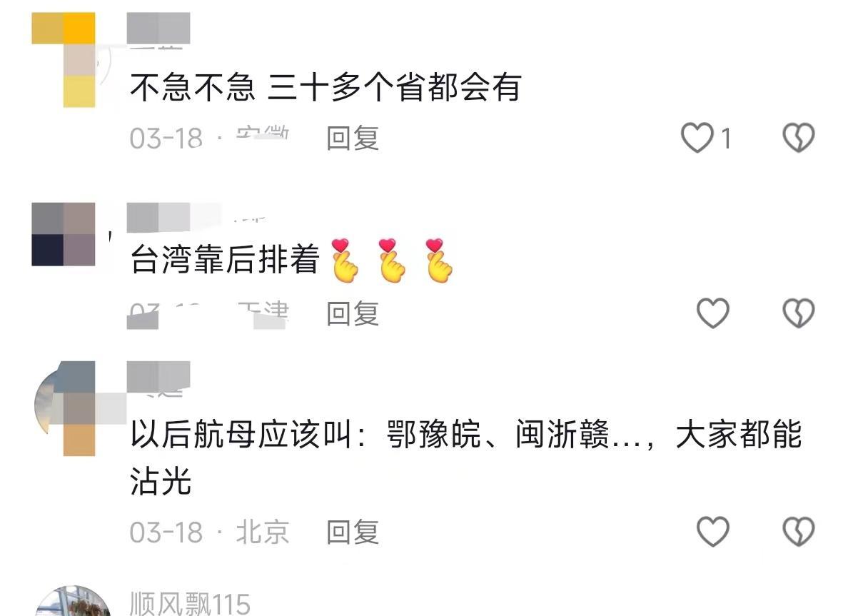Dislike the 以后航母应该叫 comment
The width and height of the screenshot is (843, 616).
click(x=798, y=531)
